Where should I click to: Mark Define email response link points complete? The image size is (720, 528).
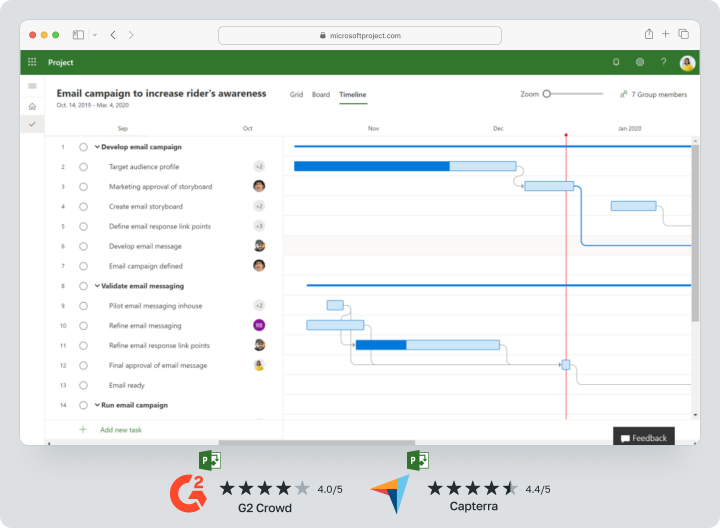[x=83, y=226]
